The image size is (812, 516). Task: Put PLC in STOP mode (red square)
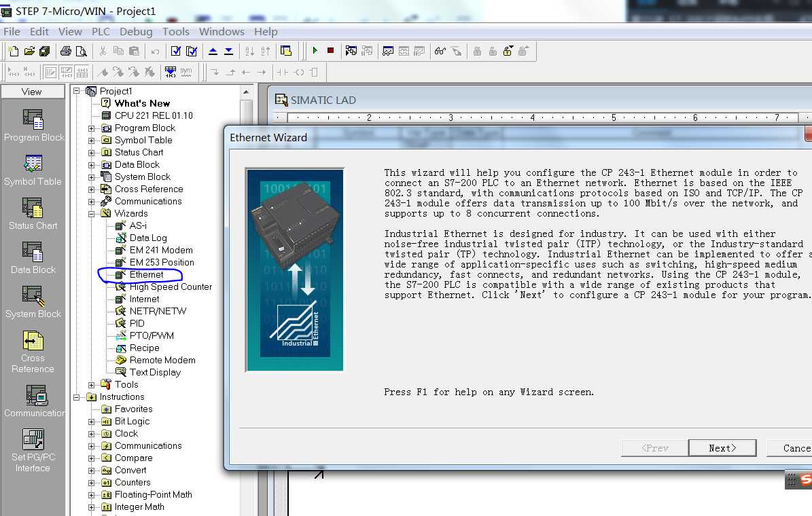[330, 51]
